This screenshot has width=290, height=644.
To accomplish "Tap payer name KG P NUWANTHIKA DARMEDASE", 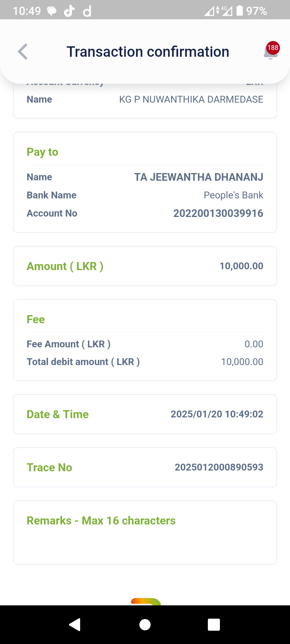I will 191,99.
